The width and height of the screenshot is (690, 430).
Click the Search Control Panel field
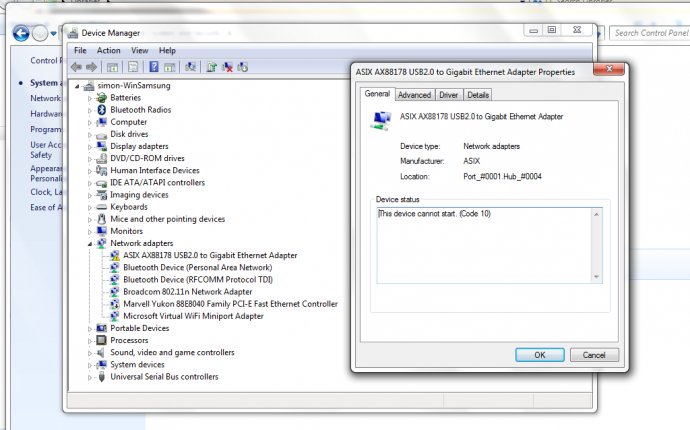pyautogui.click(x=650, y=33)
